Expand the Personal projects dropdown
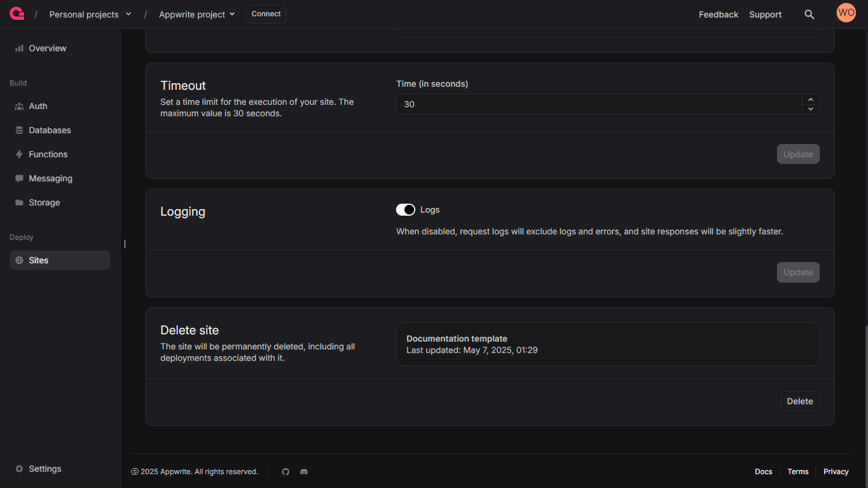Screen dimensions: 868x488 click(90, 14)
